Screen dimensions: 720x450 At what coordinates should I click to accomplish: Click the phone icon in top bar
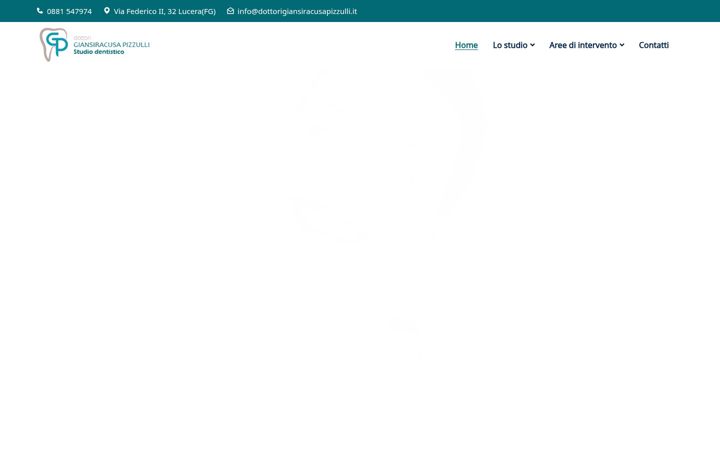pyautogui.click(x=40, y=11)
